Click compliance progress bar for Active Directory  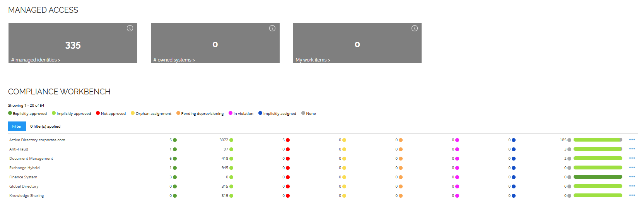point(598,140)
